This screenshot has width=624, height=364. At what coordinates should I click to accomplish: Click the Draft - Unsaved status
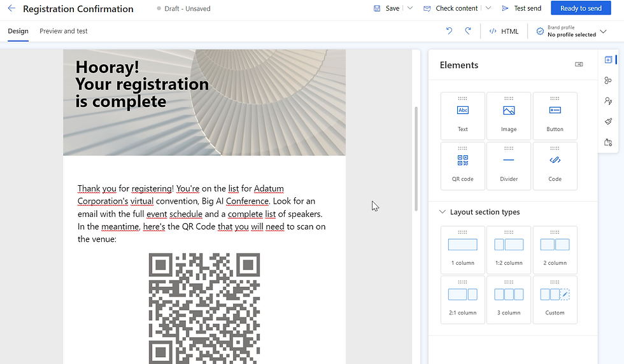click(x=183, y=8)
